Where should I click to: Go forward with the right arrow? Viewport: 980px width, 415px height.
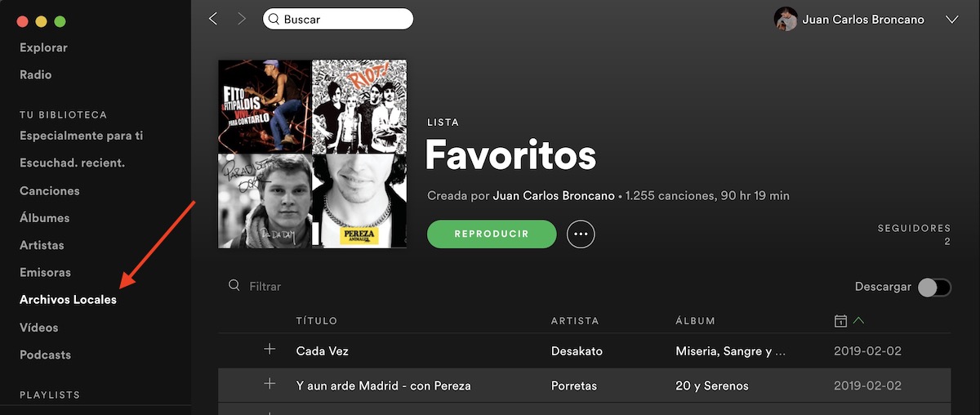pos(241,19)
